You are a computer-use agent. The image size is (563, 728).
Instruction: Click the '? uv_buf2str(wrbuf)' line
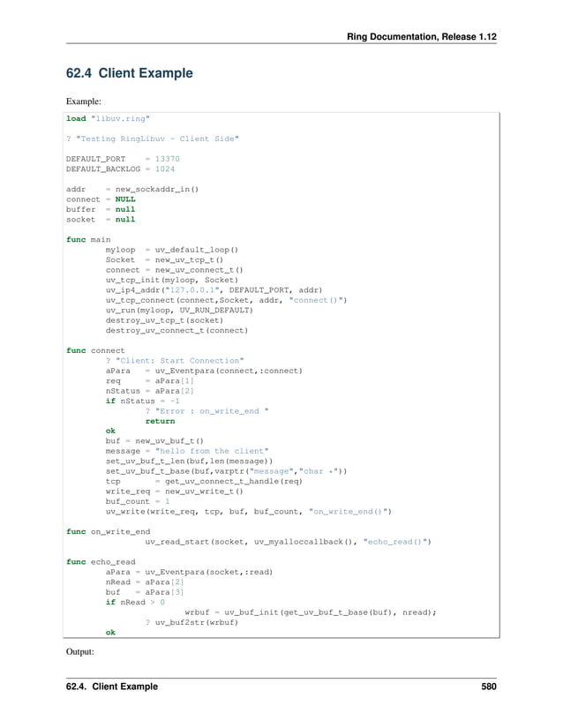tap(191, 623)
